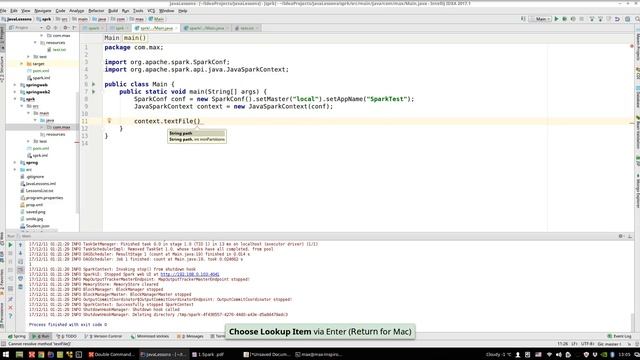Click the Spark web UI URL in console
The height and width of the screenshot is (360, 640).
(190, 274)
